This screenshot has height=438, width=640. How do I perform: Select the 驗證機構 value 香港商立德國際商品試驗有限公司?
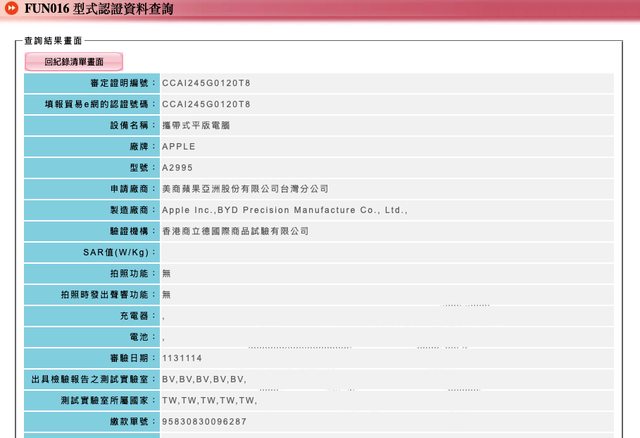pyautogui.click(x=235, y=231)
